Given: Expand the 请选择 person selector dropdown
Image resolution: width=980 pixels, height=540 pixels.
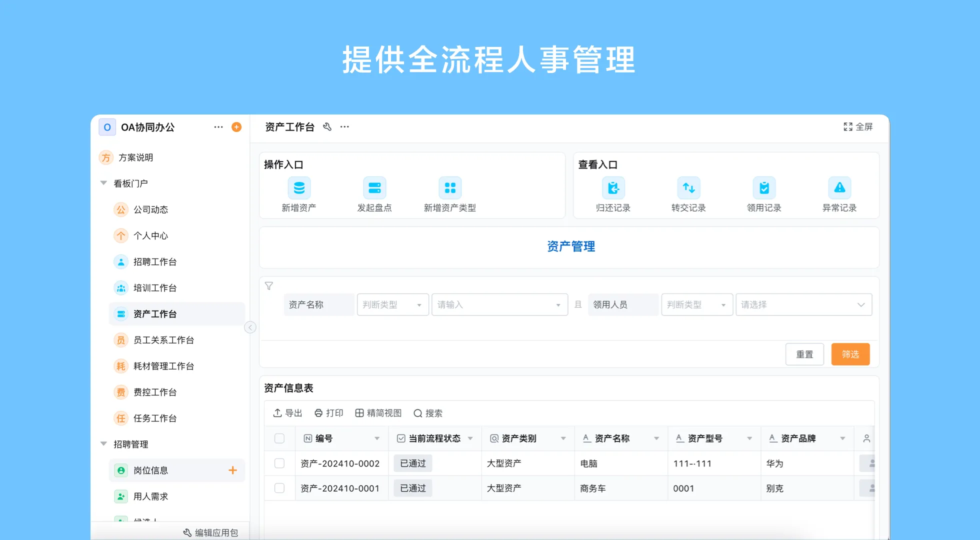Looking at the screenshot, I should [x=803, y=304].
